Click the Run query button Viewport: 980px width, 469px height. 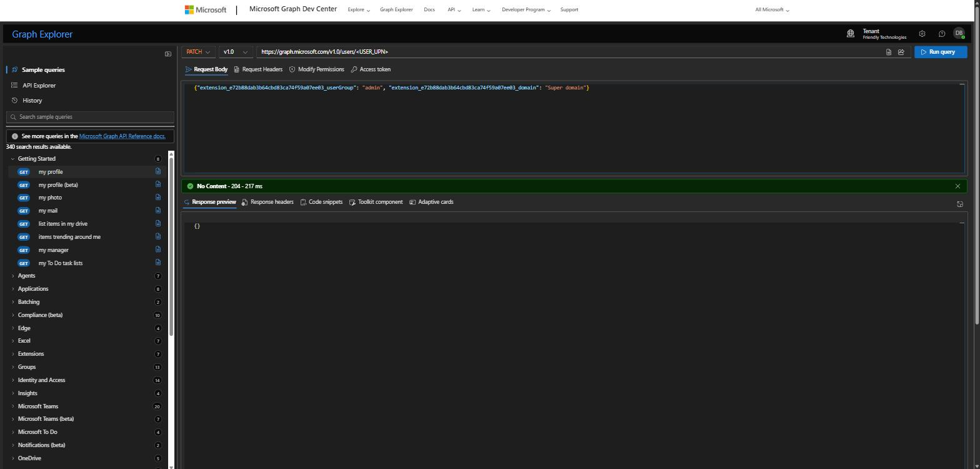pos(941,52)
